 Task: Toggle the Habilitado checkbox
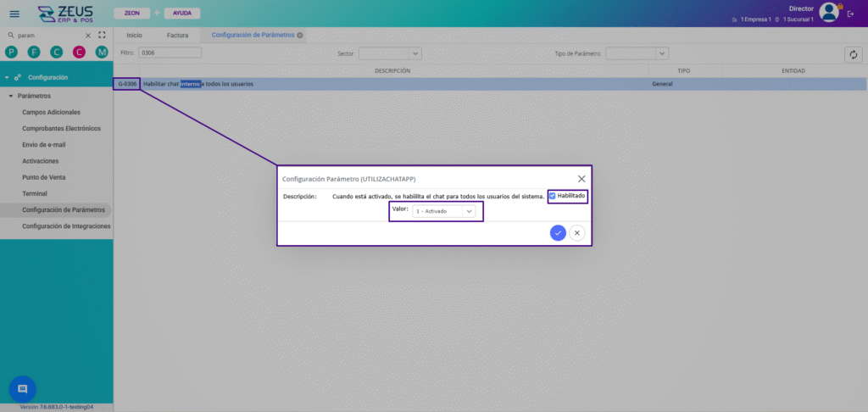point(553,196)
